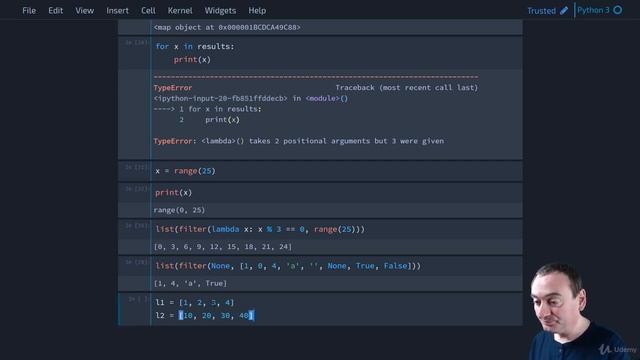640x360 pixels.
Task: Click the 'l1 = [1, 2, 3, 4]' line
Action: click(195, 302)
